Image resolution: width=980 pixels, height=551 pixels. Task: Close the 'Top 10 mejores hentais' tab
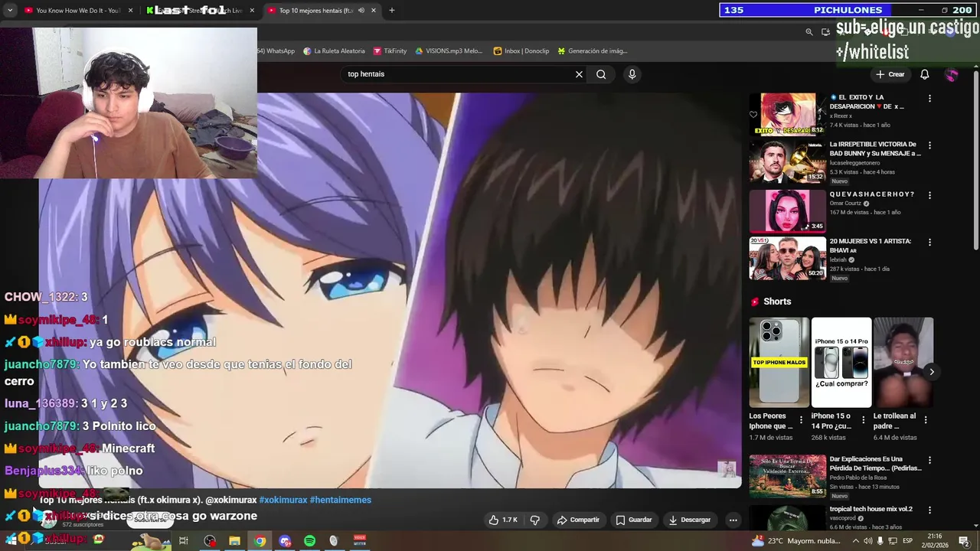click(374, 11)
